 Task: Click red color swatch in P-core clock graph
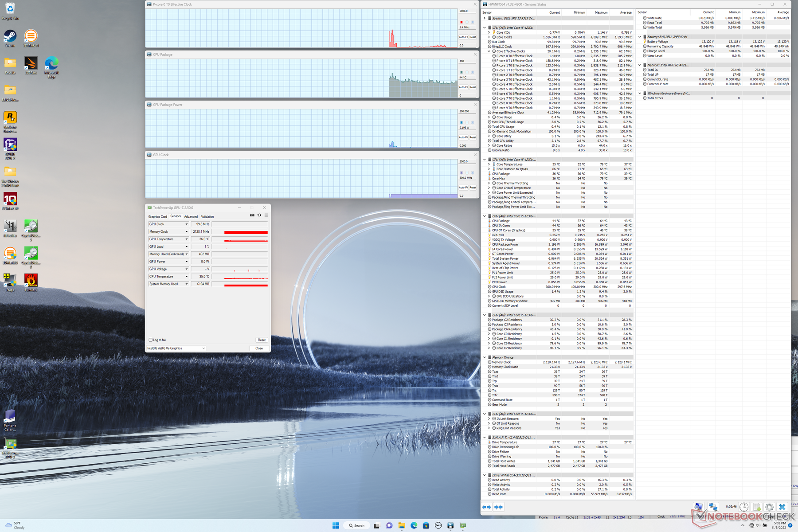pyautogui.click(x=462, y=22)
